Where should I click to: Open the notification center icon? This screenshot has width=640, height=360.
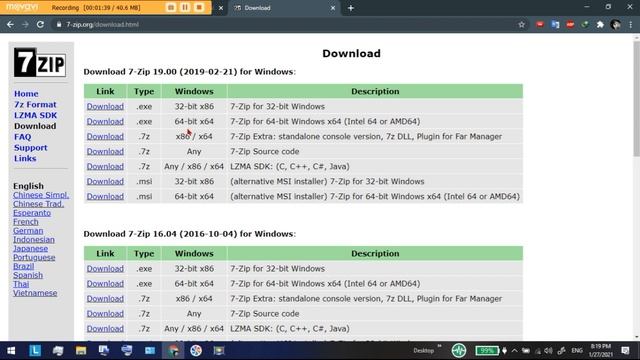click(x=625, y=351)
